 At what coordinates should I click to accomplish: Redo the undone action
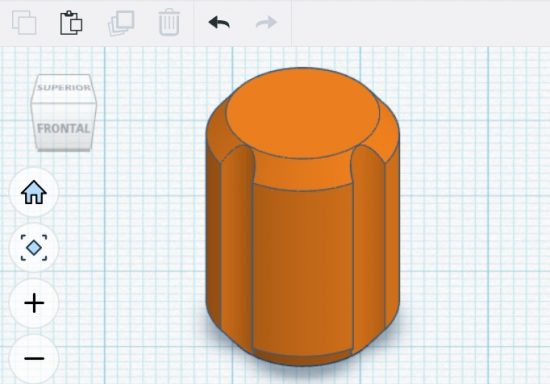tap(267, 23)
